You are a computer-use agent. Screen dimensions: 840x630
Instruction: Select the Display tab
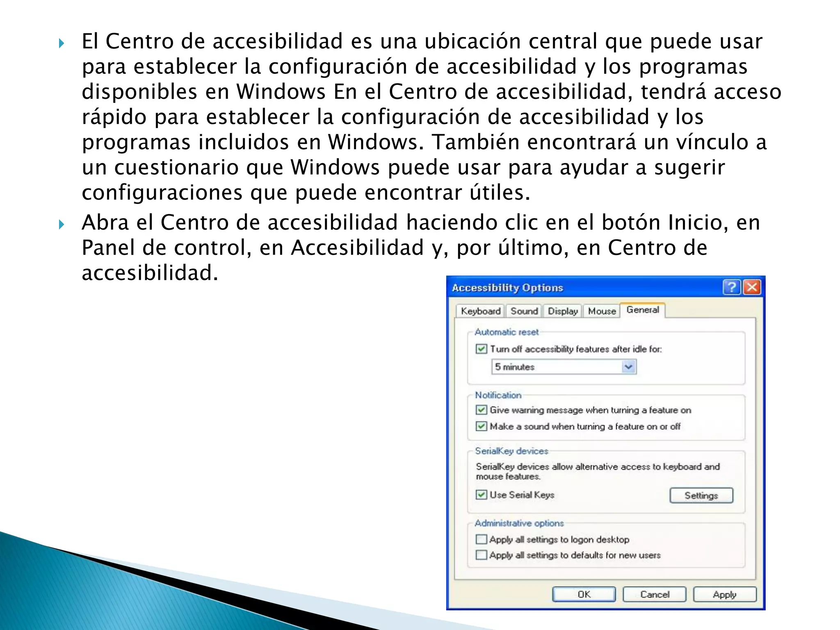[x=562, y=311]
